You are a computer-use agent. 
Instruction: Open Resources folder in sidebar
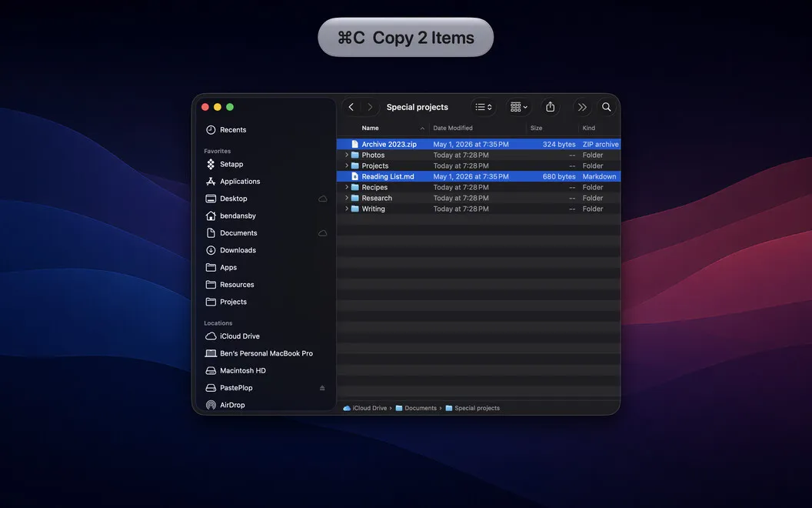pyautogui.click(x=237, y=284)
